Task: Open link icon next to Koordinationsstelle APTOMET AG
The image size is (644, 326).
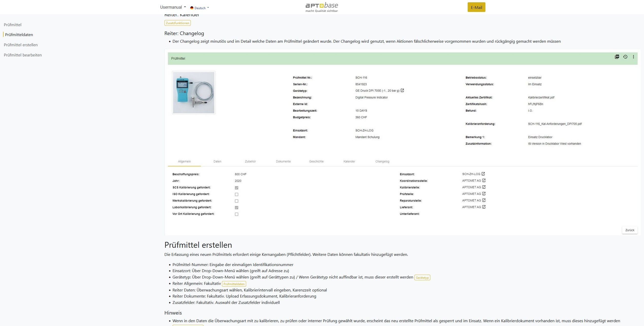Action: pyautogui.click(x=484, y=180)
